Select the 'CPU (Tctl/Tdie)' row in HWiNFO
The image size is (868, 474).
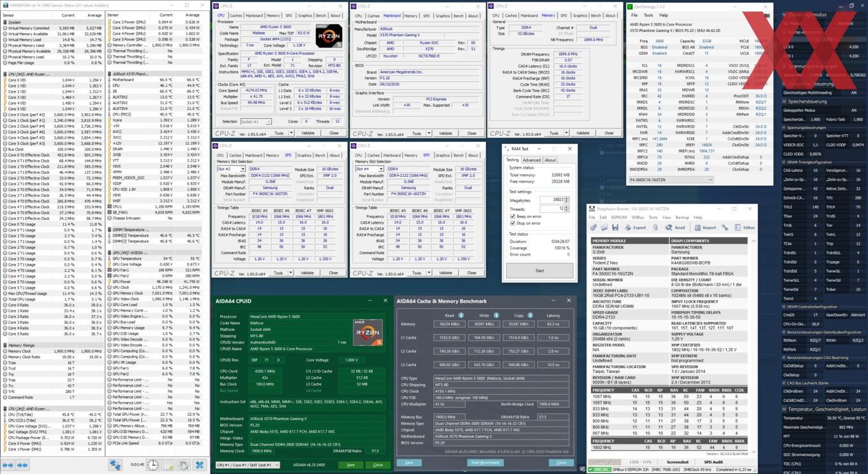click(x=52, y=415)
